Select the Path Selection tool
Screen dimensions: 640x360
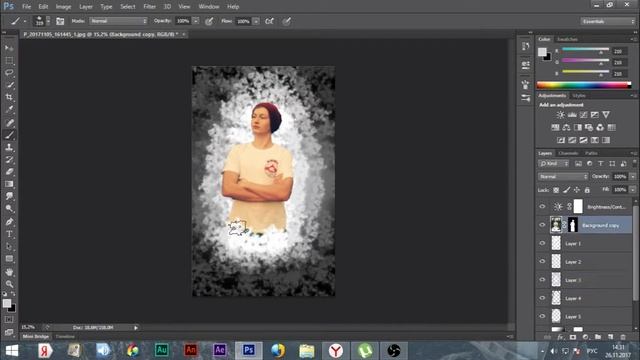coord(9,247)
